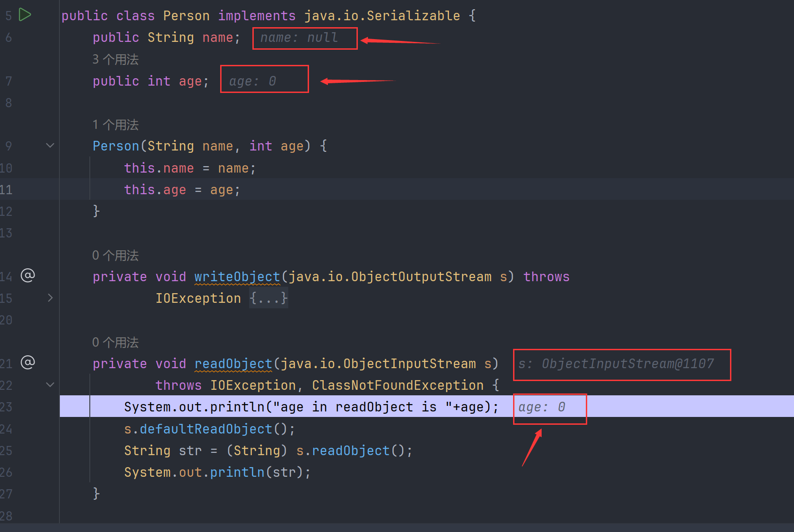Click java.io.Serializable in the class header
The height and width of the screenshot is (532, 794).
[x=382, y=16]
